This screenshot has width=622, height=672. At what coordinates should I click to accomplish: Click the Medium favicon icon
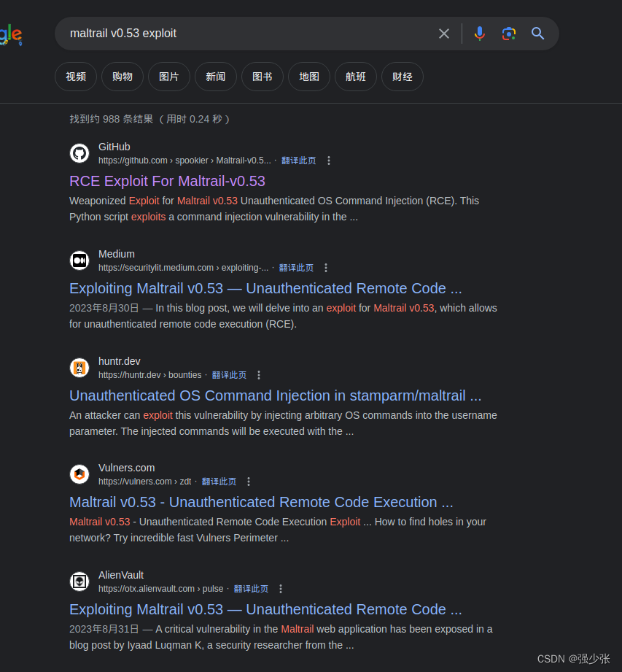coord(79,260)
